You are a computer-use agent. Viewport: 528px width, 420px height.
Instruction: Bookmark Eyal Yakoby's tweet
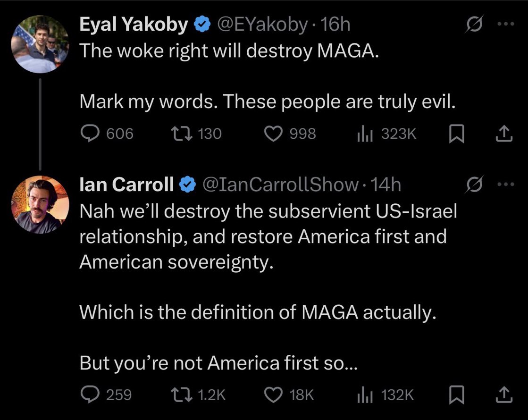click(x=454, y=134)
